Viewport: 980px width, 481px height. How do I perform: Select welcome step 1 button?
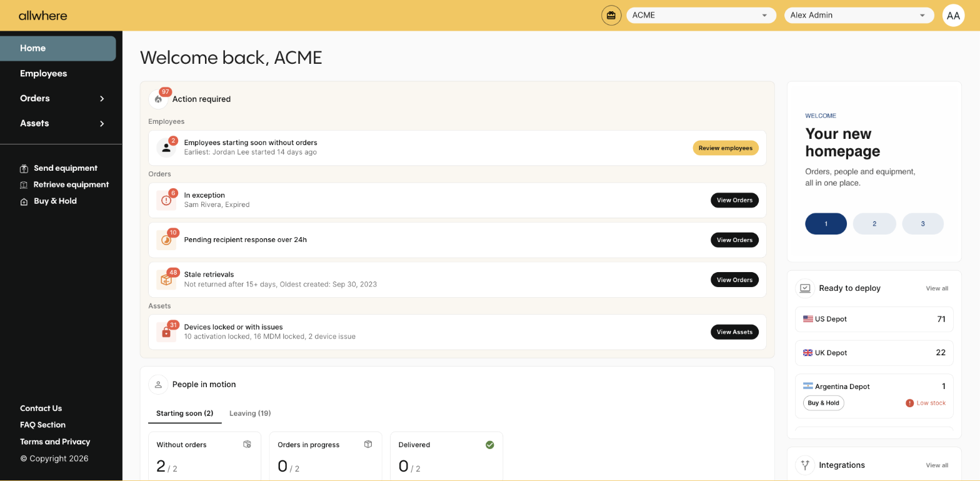tap(826, 224)
